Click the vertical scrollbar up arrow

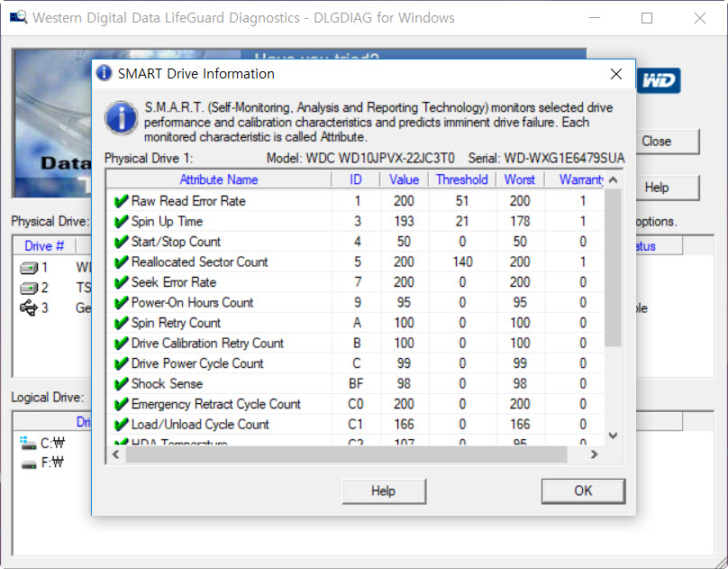pyautogui.click(x=613, y=180)
